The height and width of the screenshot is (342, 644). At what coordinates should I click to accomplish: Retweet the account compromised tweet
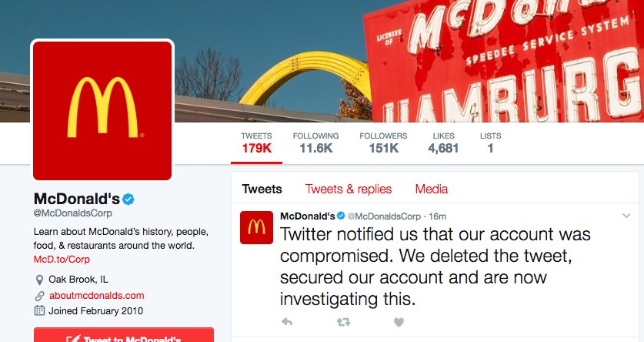pos(343,322)
